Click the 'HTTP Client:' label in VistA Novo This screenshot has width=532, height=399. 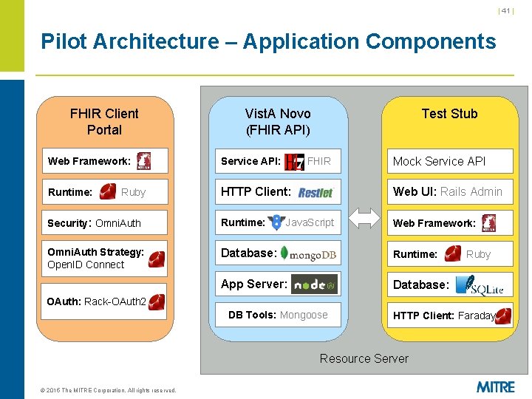[256, 191]
